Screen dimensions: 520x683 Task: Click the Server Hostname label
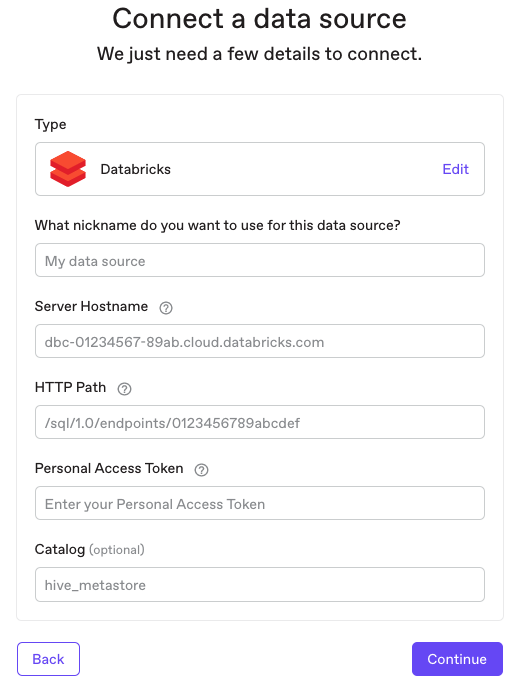click(91, 306)
